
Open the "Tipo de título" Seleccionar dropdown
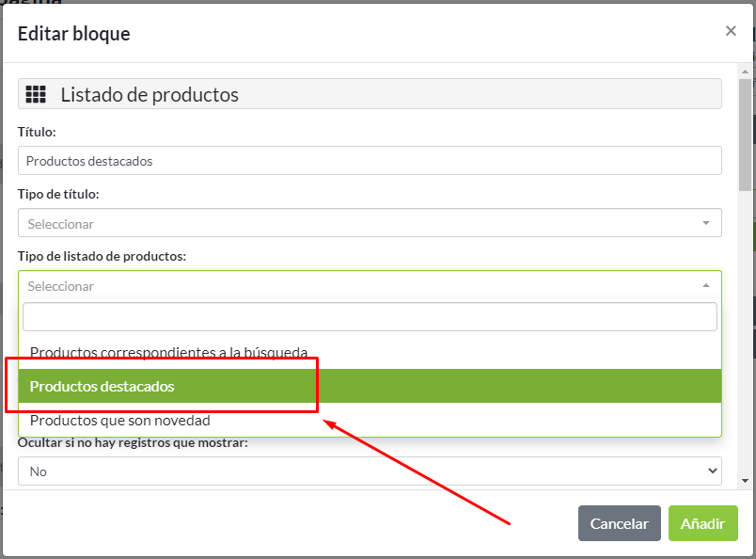click(367, 222)
